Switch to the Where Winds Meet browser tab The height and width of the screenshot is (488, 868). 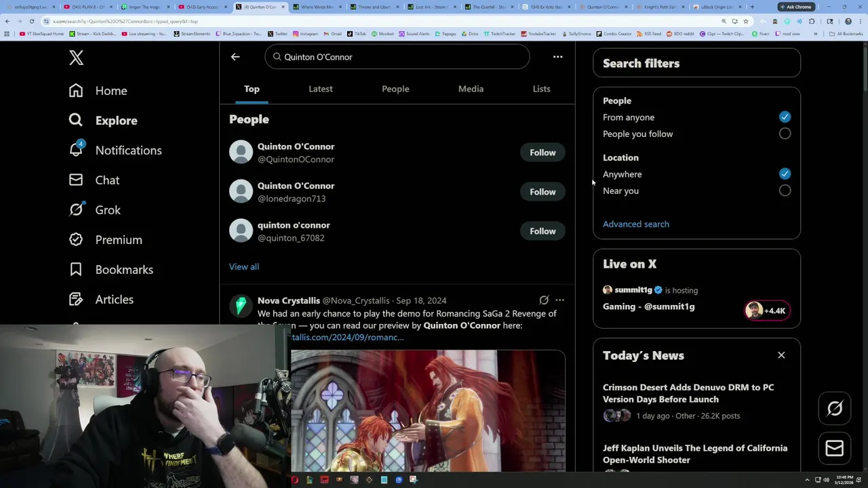[317, 7]
